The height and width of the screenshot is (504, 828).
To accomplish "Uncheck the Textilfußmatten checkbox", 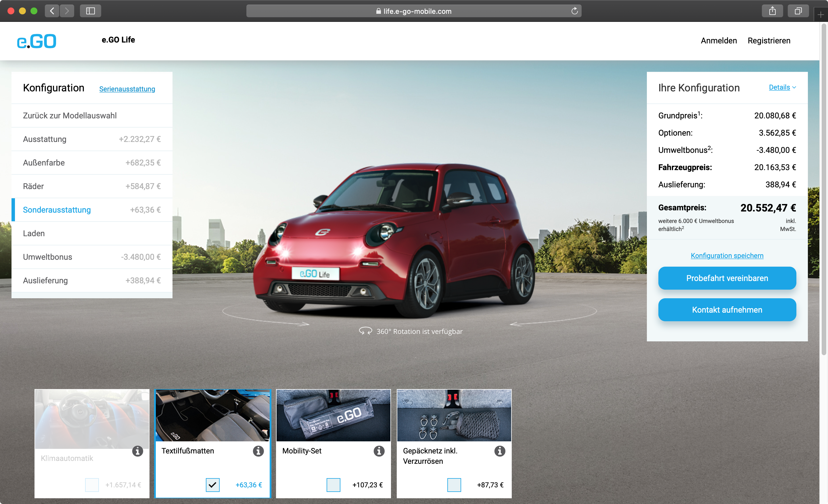I will pos(212,485).
